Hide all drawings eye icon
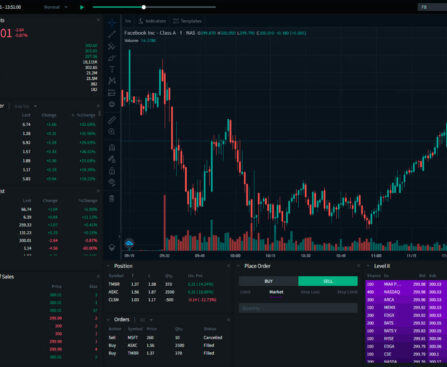This screenshot has width=447, height=367. [112, 183]
